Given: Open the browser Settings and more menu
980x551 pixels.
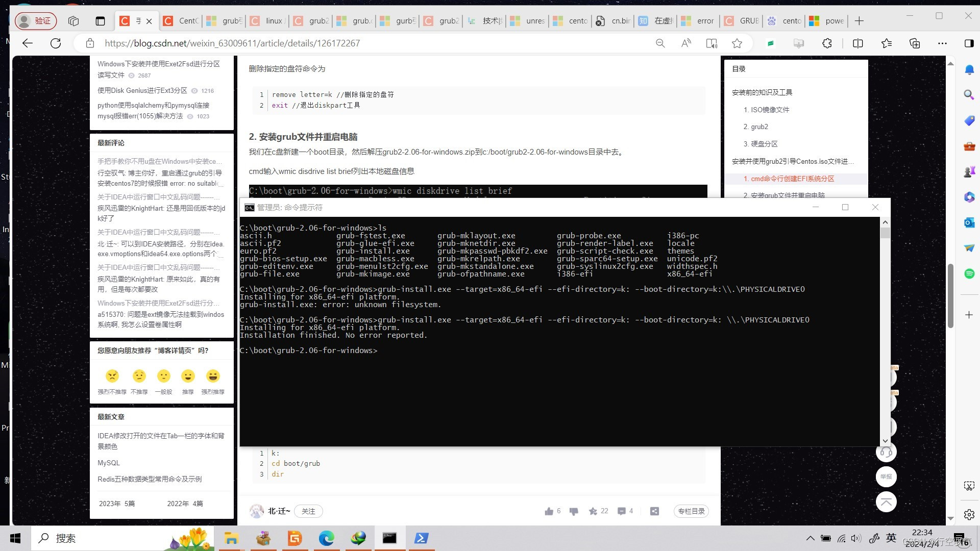Looking at the screenshot, I should (942, 43).
